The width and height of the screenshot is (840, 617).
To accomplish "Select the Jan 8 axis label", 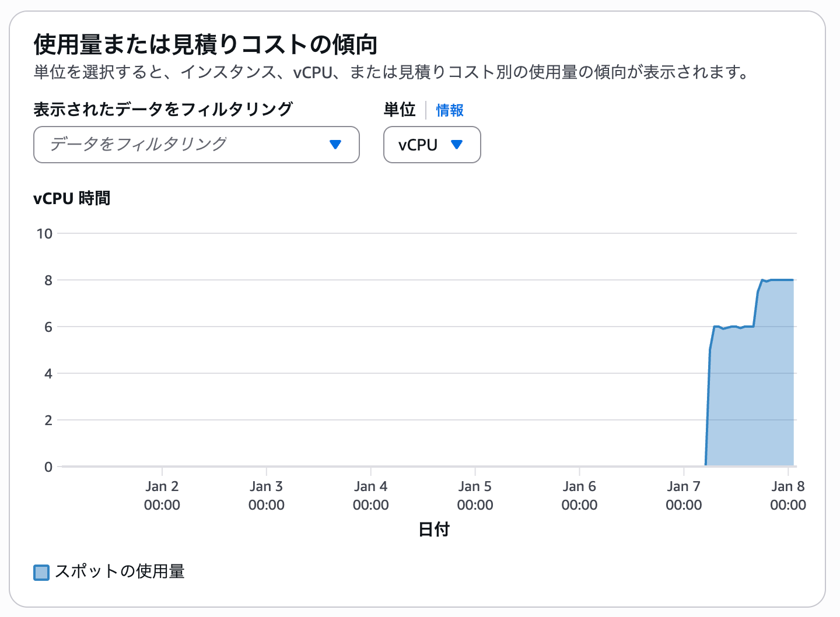I will (789, 495).
